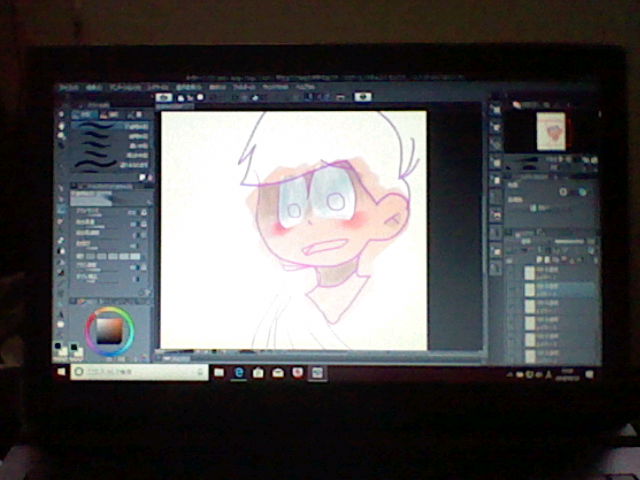Click the Navigator canvas thumbnail
Screen dimensions: 640x480
click(x=548, y=128)
